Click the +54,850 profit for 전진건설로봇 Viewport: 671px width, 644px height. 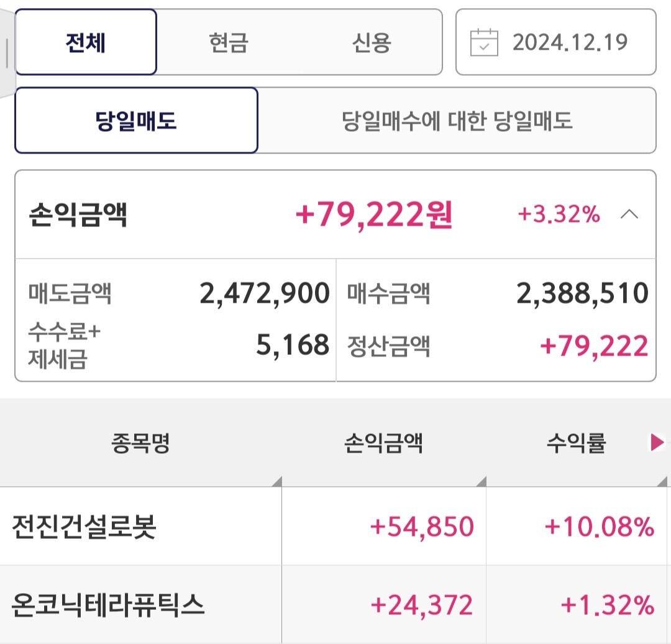coord(422,527)
